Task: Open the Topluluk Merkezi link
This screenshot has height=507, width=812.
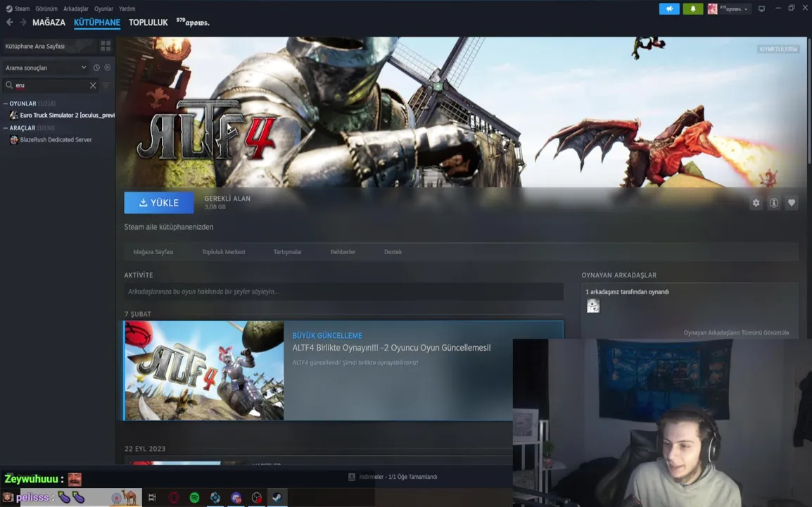Action: (x=223, y=252)
